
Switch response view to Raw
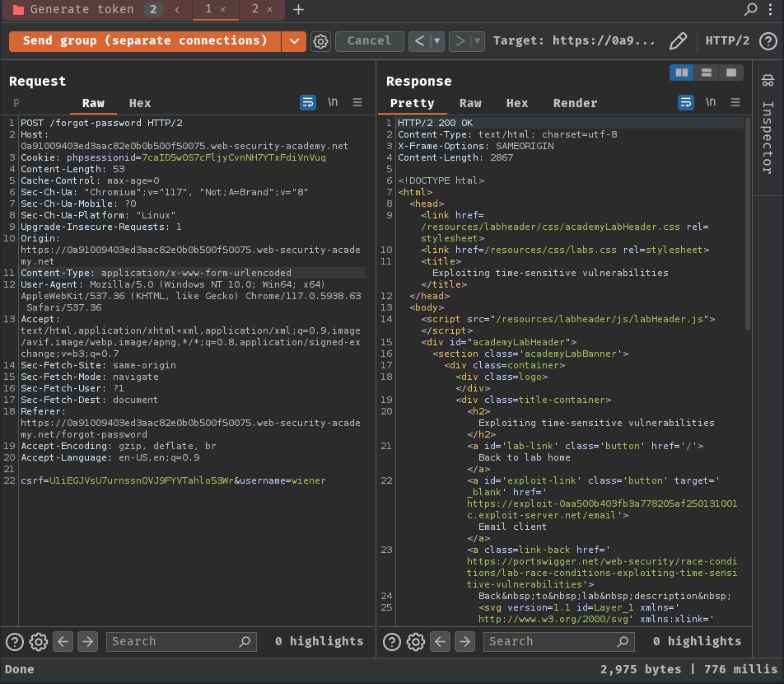point(470,103)
